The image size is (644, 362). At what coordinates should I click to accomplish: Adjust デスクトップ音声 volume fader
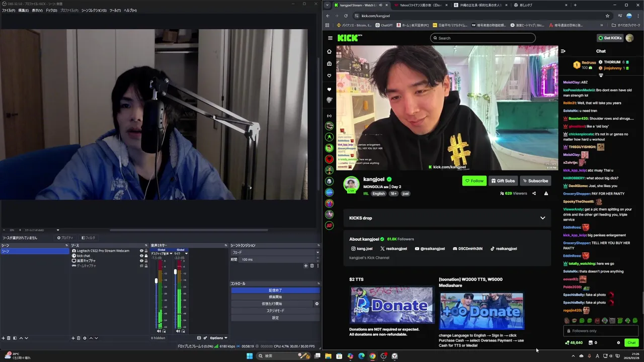tap(156, 281)
